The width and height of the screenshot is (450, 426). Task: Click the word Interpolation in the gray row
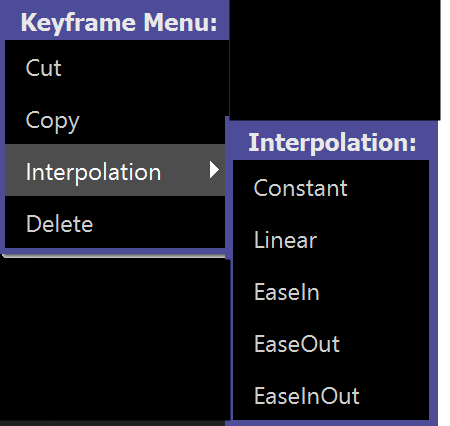tap(93, 172)
